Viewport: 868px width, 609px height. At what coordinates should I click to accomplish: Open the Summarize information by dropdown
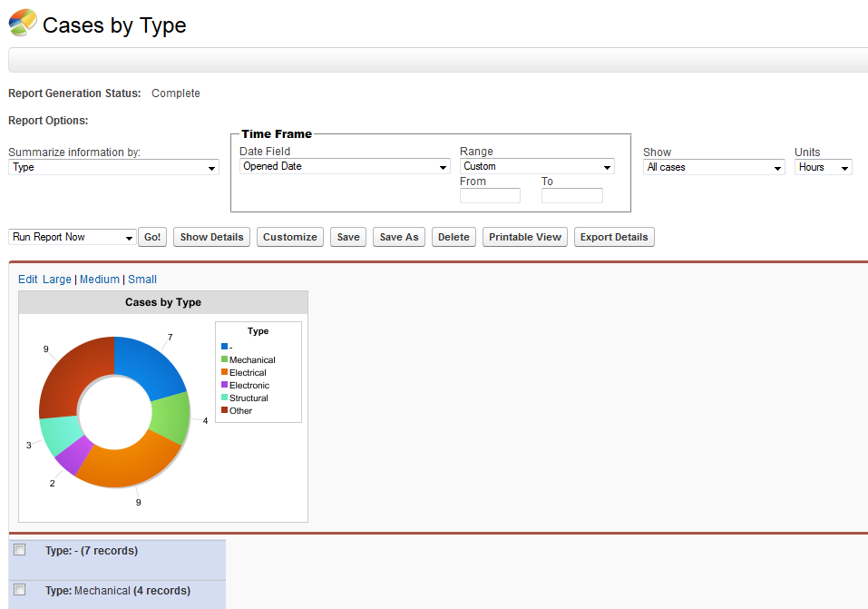point(113,167)
